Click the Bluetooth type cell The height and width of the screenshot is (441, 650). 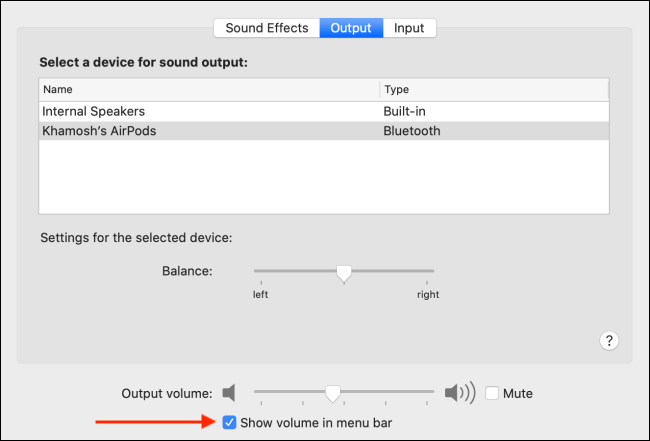pos(412,131)
